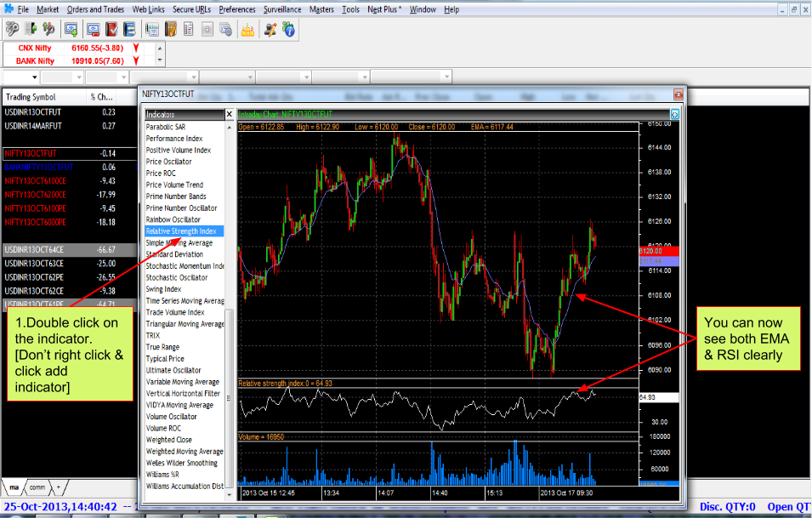
Task: Select the USDINR13OCT64CE row in market watch
Action: pyautogui.click(x=70, y=250)
